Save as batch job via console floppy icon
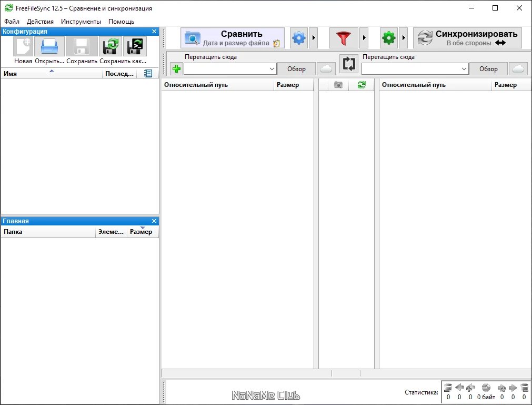This screenshot has width=532, height=405. (135, 46)
